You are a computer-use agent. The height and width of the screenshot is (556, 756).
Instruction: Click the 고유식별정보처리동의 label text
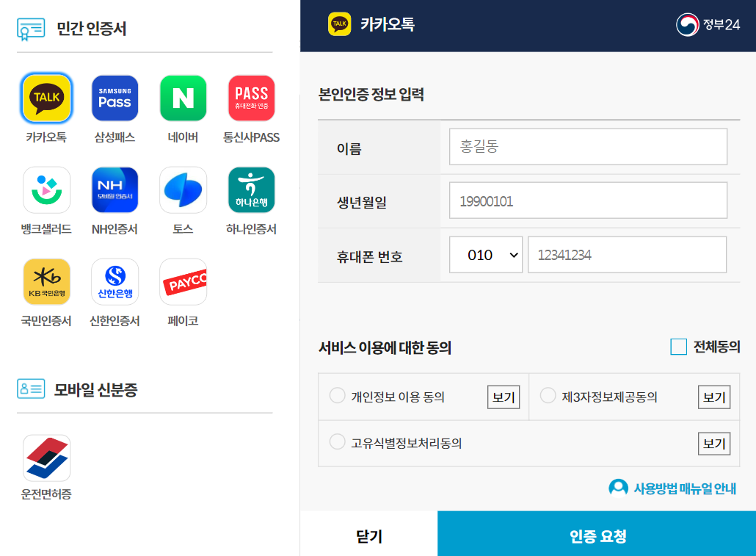point(407,443)
